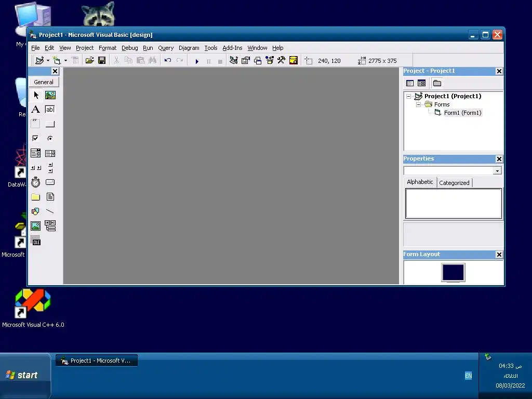
Task: Select the Frame control tool
Action: tap(36, 124)
